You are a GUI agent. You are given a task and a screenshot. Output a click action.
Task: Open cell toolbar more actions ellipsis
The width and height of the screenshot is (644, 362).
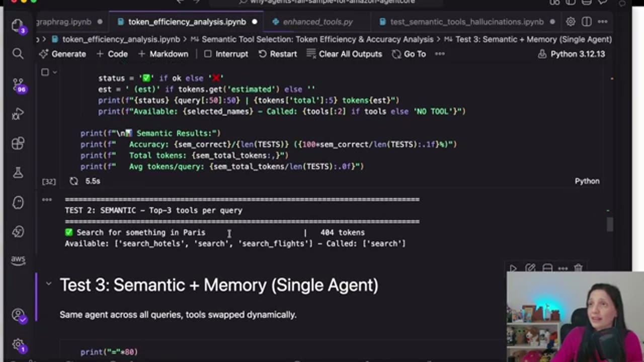pos(562,268)
